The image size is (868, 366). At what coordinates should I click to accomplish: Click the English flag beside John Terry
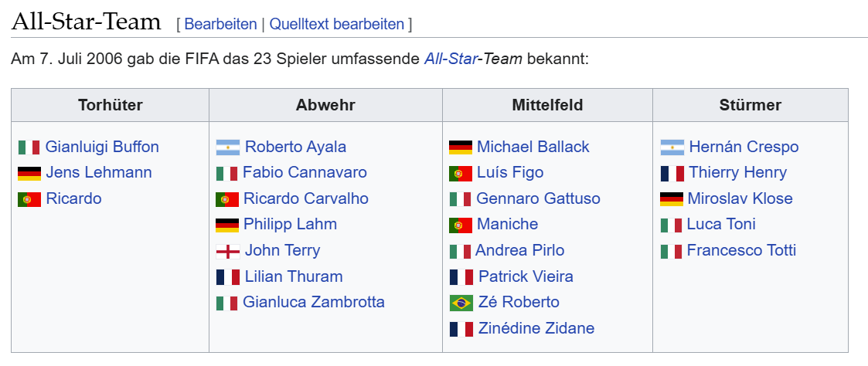coord(227,251)
